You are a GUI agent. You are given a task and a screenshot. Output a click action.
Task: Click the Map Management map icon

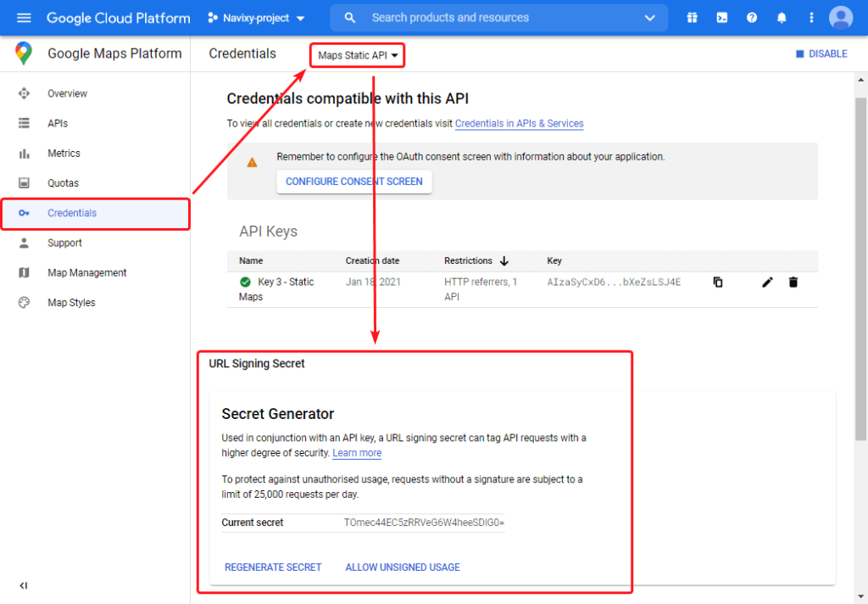coord(24,272)
